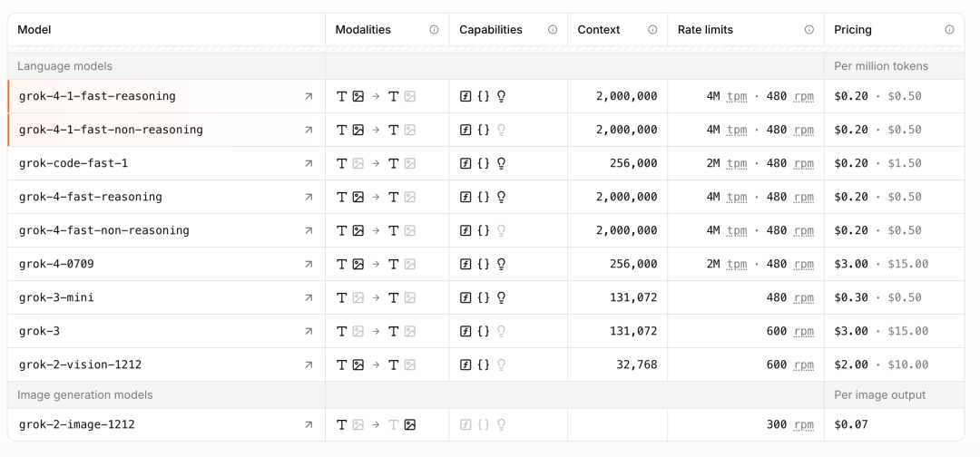Click arrow icon for grok-code-fast-1
This screenshot has width=980, height=457.
pyautogui.click(x=309, y=163)
